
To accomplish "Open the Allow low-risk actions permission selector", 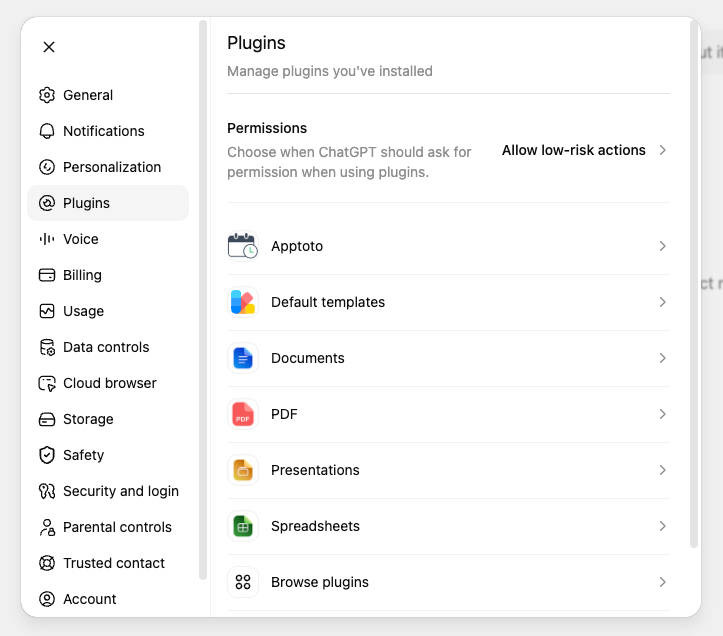I will pyautogui.click(x=584, y=150).
